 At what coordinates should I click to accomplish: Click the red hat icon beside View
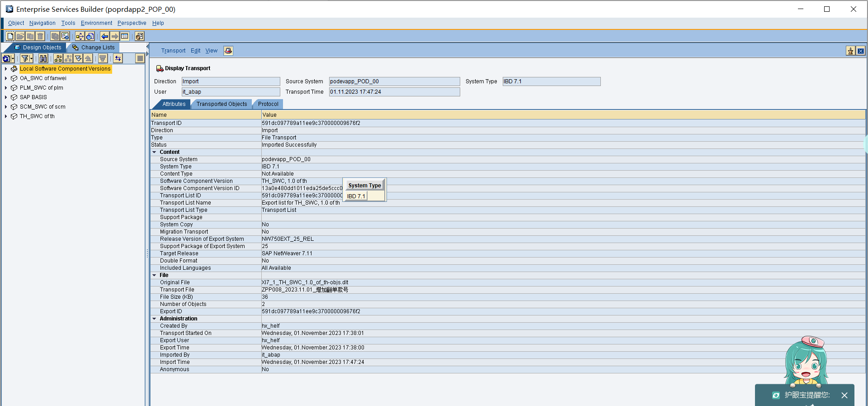(x=228, y=51)
